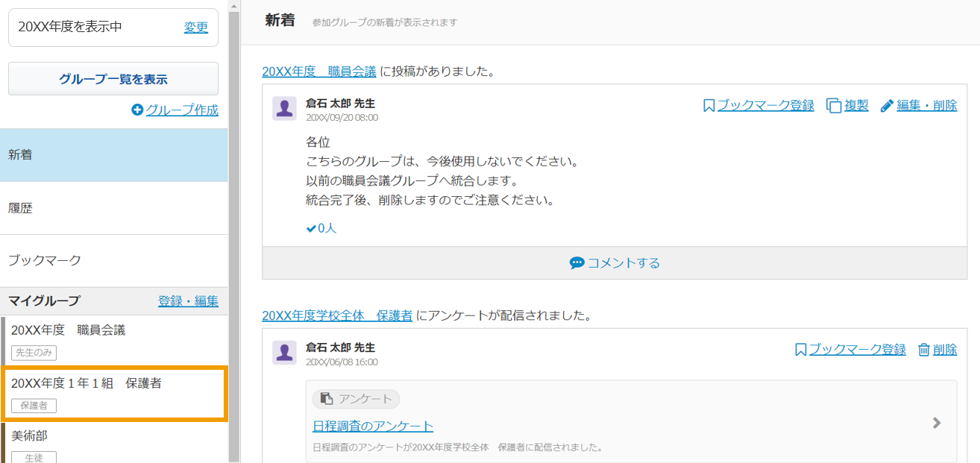
Task: Click bookmark icon on 職員会議 post
Action: [x=709, y=106]
